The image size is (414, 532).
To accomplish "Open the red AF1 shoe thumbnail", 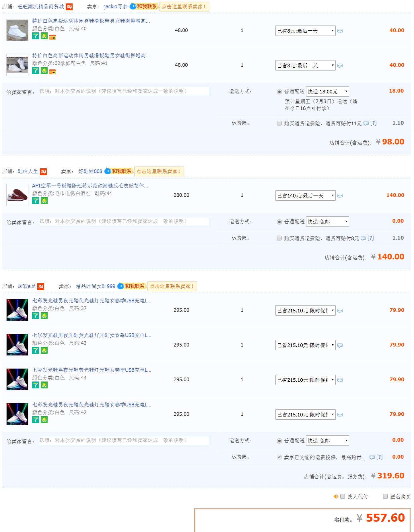I will 17,195.
